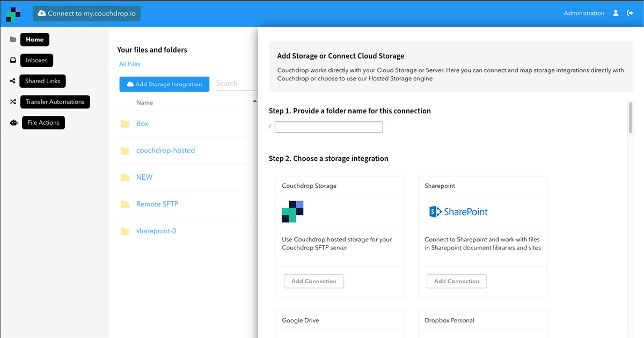644x338 pixels.
Task: Click the yellow folder icon next to Box
Action: [125, 123]
